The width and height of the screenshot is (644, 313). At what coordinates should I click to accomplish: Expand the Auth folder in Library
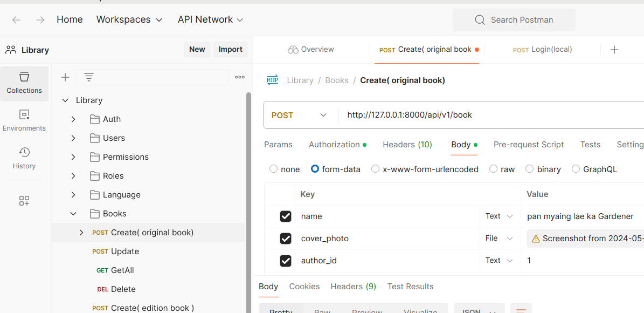pyautogui.click(x=73, y=119)
